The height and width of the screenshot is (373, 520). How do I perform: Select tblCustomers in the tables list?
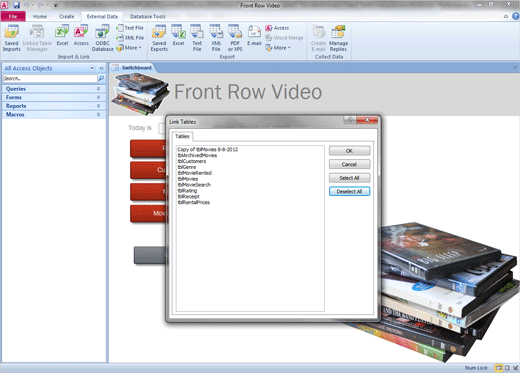tap(192, 161)
